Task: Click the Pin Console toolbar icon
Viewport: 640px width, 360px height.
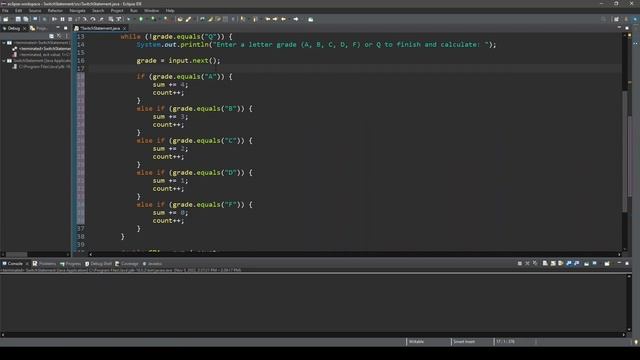Action: [x=587, y=264]
